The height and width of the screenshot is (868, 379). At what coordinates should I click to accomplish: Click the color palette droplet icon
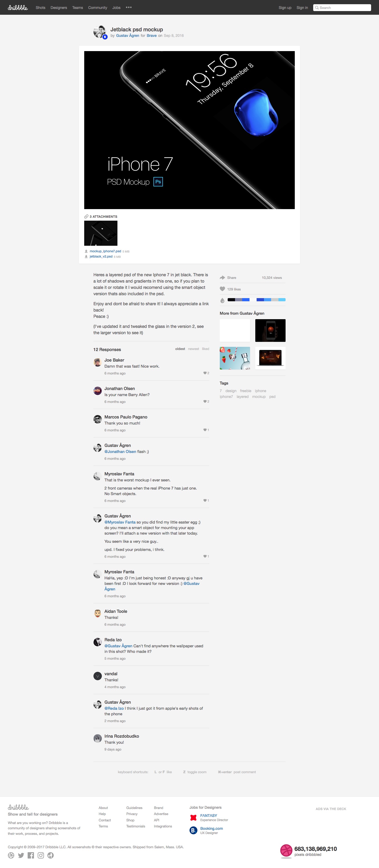222,300
